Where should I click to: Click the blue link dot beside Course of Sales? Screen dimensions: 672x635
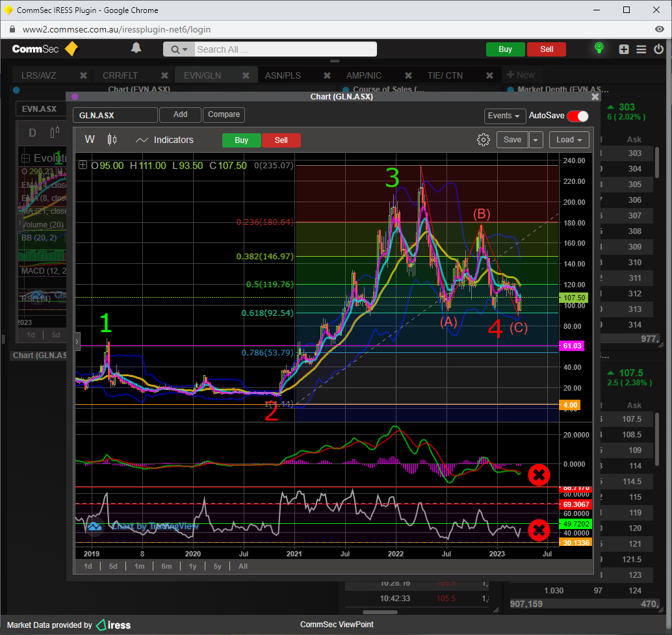(x=346, y=90)
